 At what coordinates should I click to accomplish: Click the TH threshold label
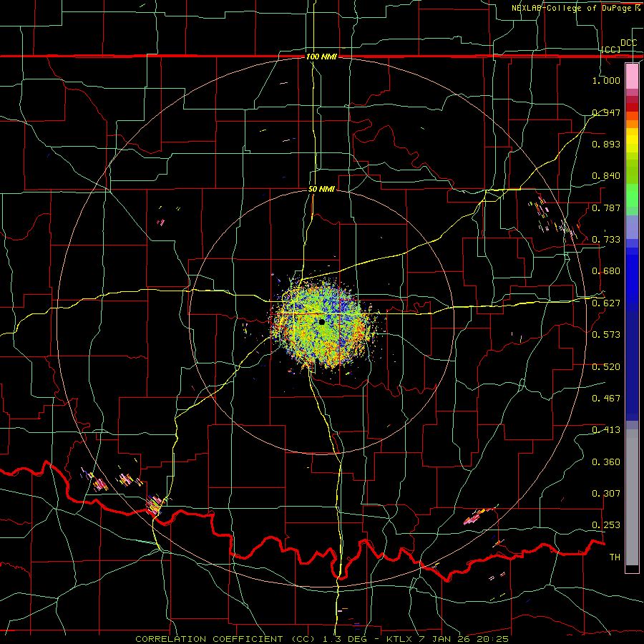click(x=615, y=557)
